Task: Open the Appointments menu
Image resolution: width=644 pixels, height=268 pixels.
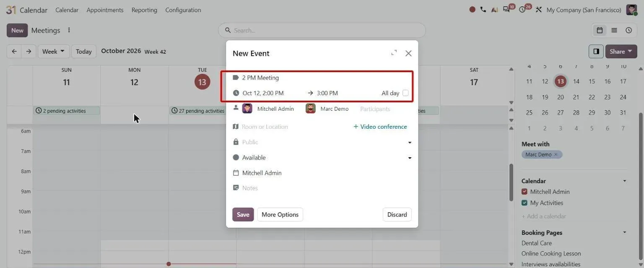Action: pyautogui.click(x=105, y=10)
